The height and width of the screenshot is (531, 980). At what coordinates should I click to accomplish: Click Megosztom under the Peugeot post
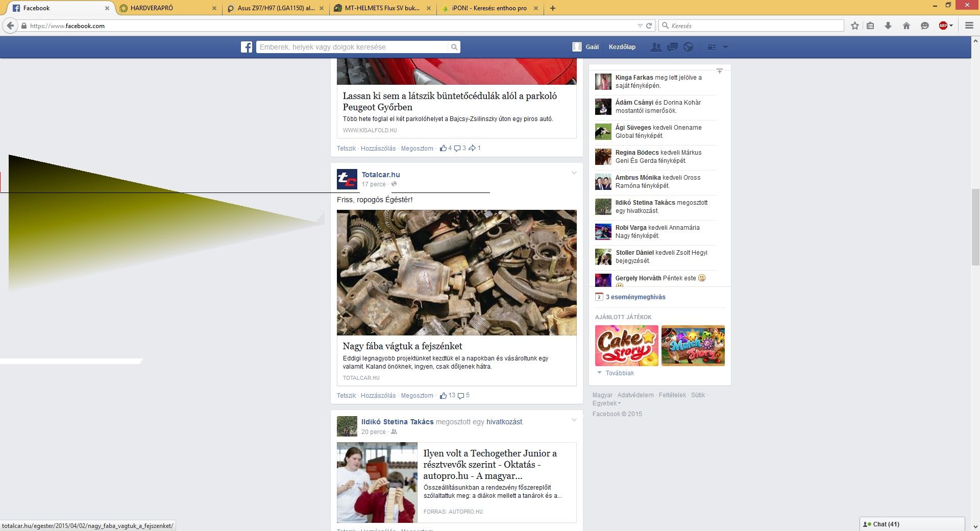(417, 149)
